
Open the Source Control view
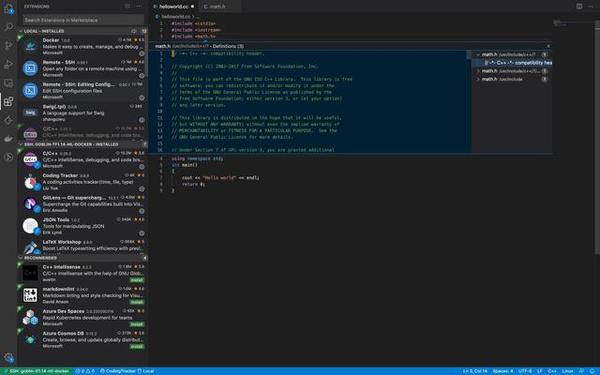click(x=8, y=46)
